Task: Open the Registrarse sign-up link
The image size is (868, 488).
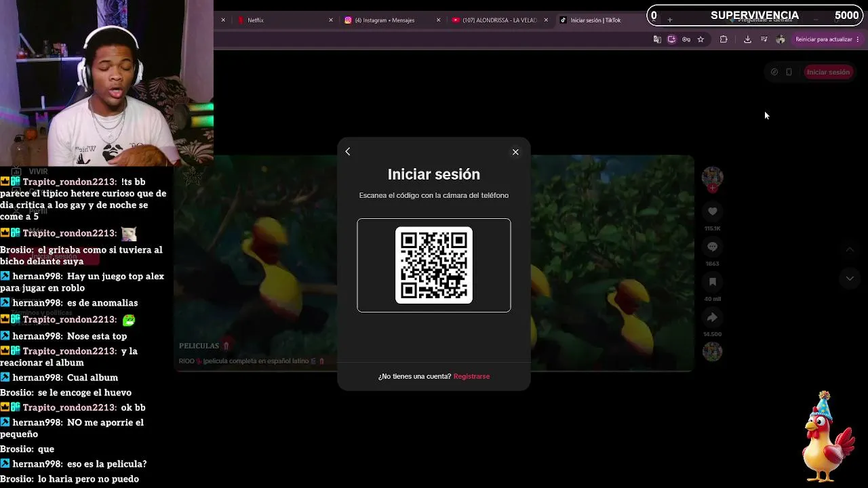Action: click(x=471, y=376)
